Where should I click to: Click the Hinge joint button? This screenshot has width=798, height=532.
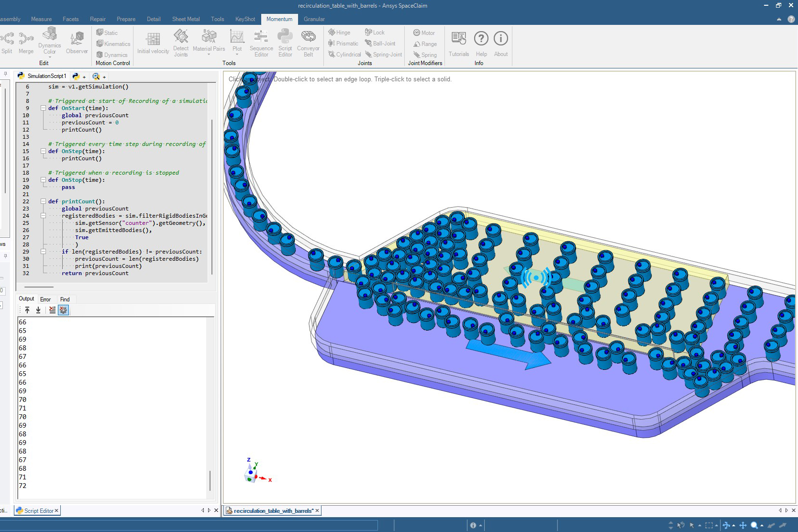tap(339, 33)
